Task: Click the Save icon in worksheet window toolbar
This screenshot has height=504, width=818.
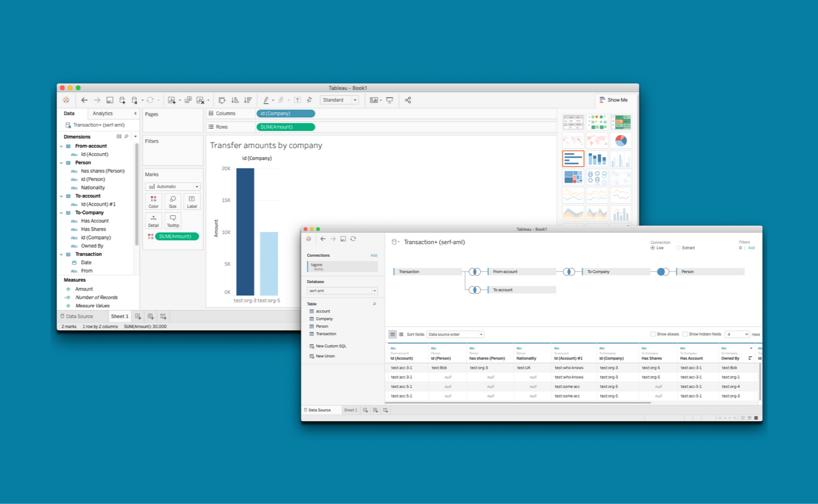Action: click(110, 100)
